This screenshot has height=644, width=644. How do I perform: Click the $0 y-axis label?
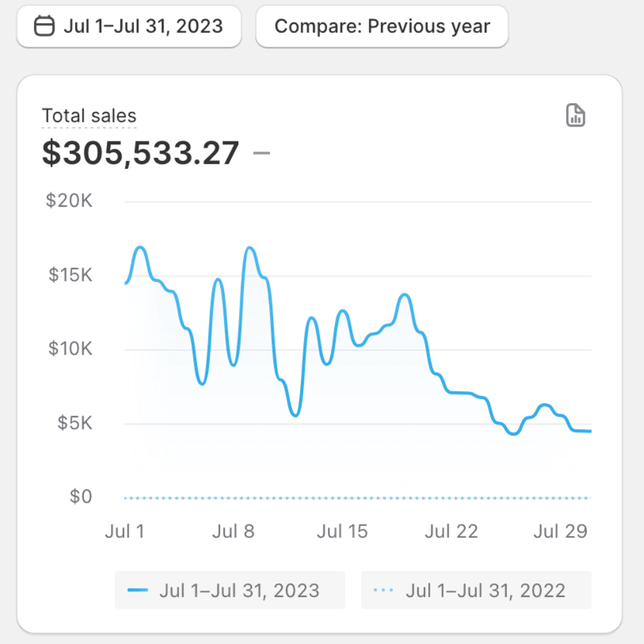[x=80, y=497]
